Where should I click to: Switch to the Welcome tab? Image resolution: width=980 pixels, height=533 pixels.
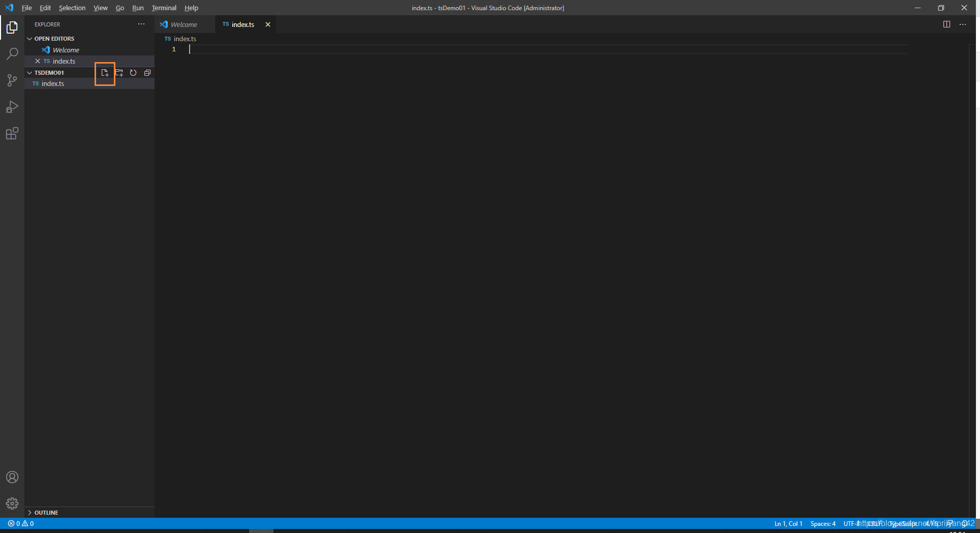[x=185, y=24]
